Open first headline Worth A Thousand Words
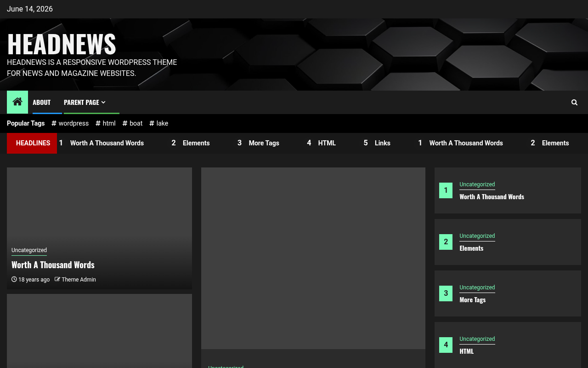 pos(107,143)
